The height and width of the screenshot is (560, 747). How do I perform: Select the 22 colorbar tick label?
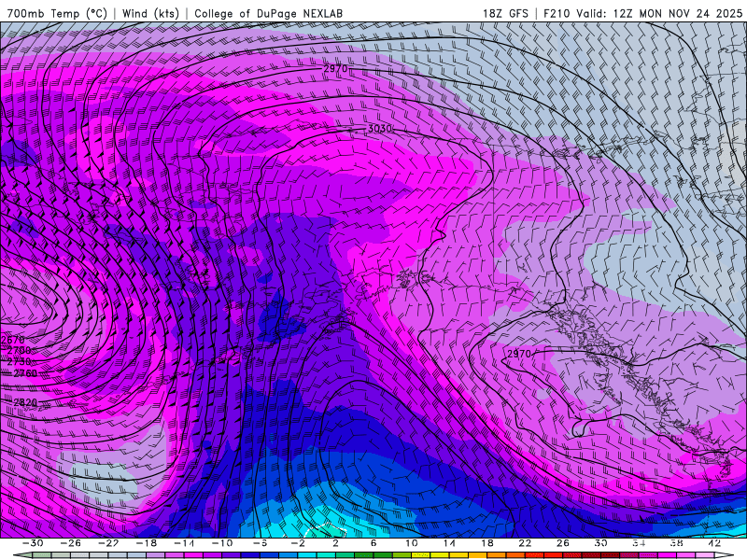(525, 543)
